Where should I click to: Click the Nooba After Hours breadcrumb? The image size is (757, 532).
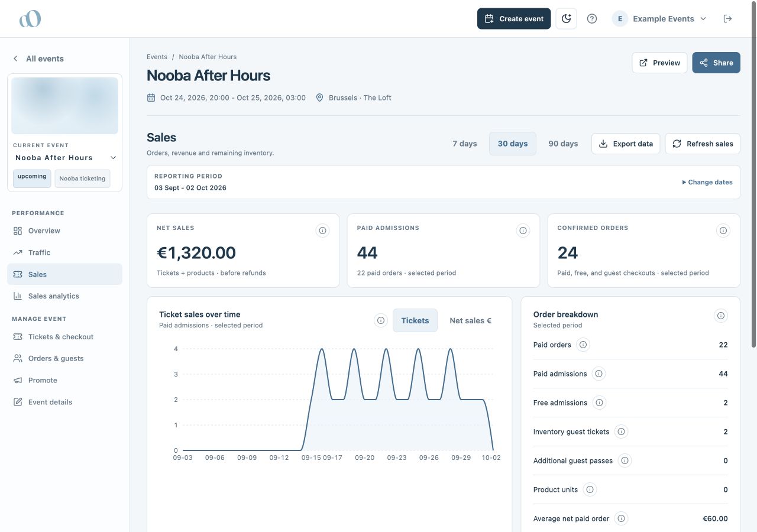click(x=208, y=57)
